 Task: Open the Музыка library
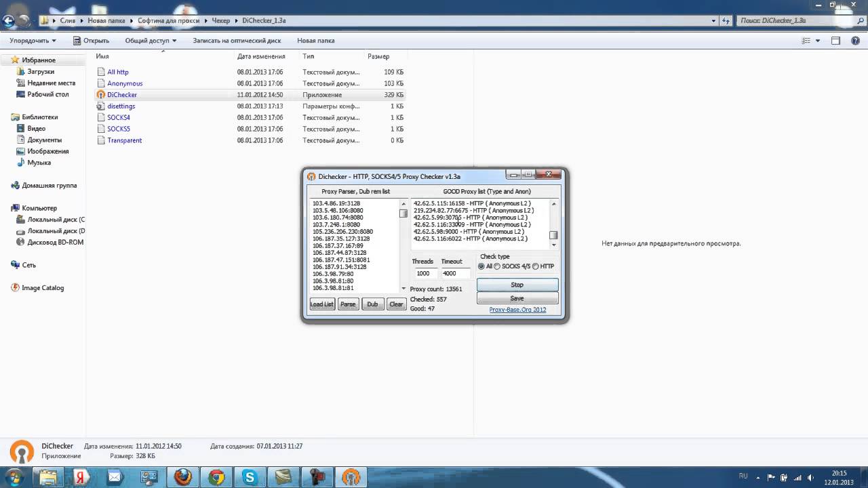39,163
